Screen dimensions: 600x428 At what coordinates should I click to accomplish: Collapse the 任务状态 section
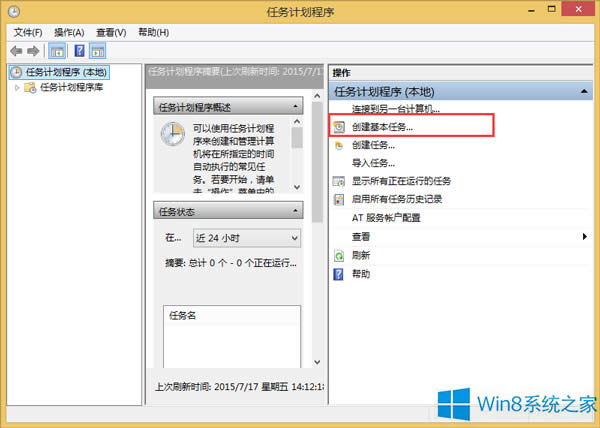(295, 211)
